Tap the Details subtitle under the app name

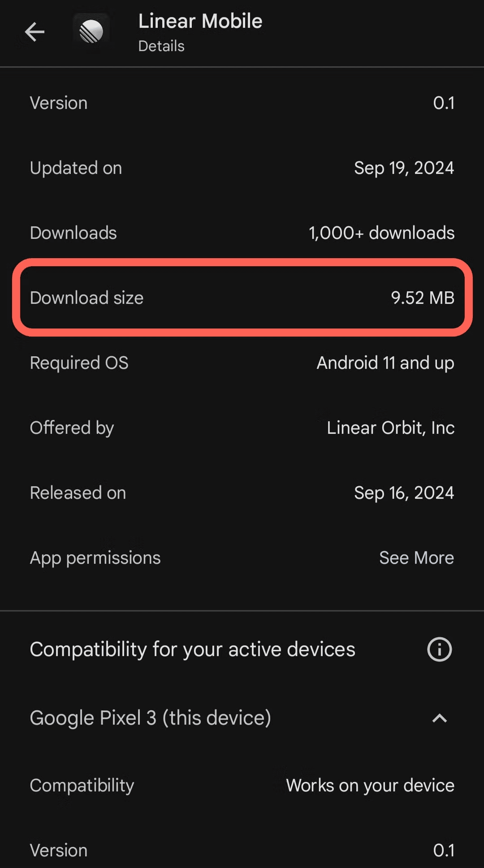[161, 45]
